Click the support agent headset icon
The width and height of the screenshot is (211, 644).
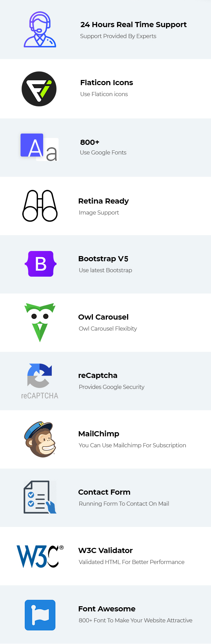[40, 30]
